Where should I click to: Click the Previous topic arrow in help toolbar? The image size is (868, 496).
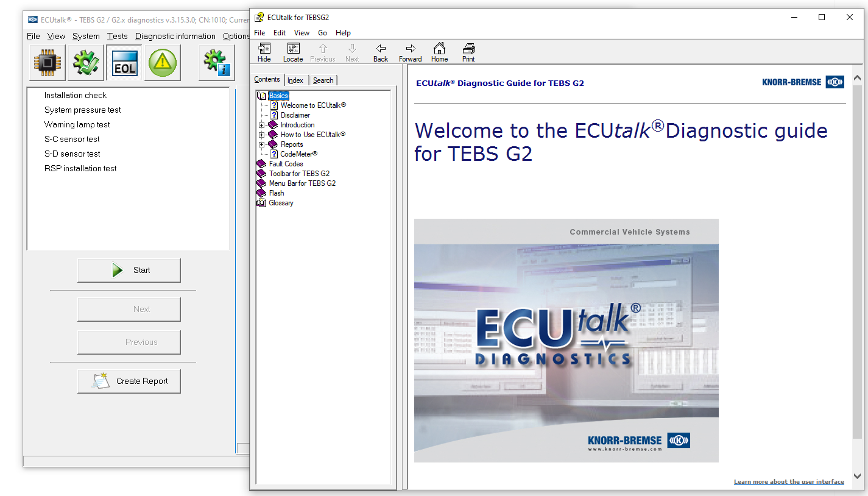pyautogui.click(x=323, y=53)
